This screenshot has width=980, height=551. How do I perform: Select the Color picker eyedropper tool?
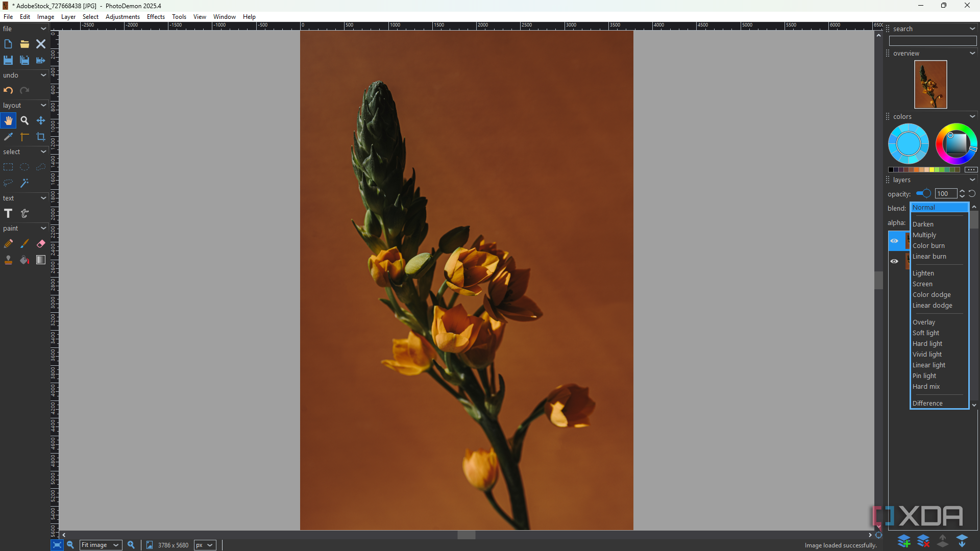[8, 137]
